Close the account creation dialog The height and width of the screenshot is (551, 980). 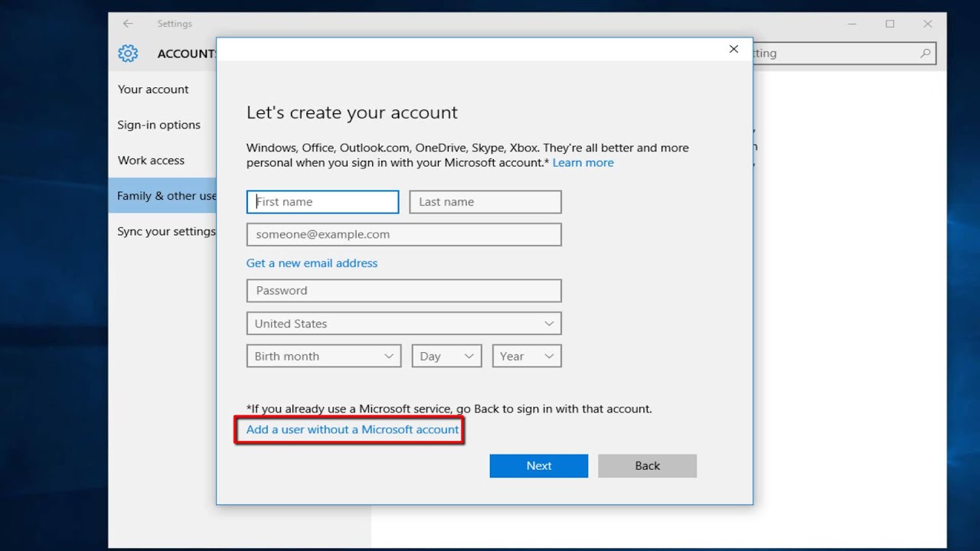pyautogui.click(x=733, y=49)
